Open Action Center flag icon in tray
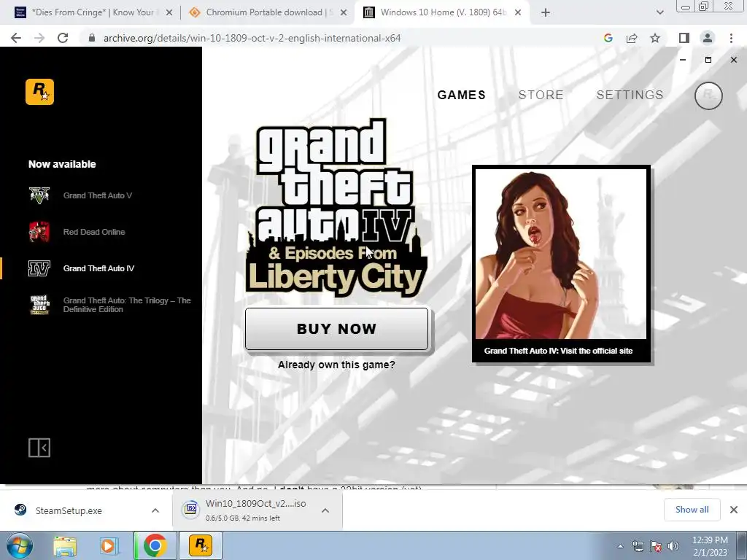 pos(656,546)
